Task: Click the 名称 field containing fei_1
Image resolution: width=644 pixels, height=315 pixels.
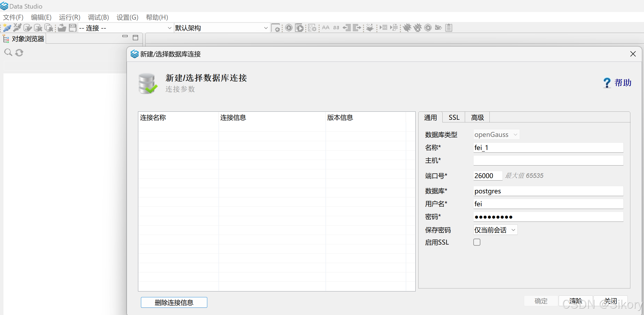Action: coord(548,148)
